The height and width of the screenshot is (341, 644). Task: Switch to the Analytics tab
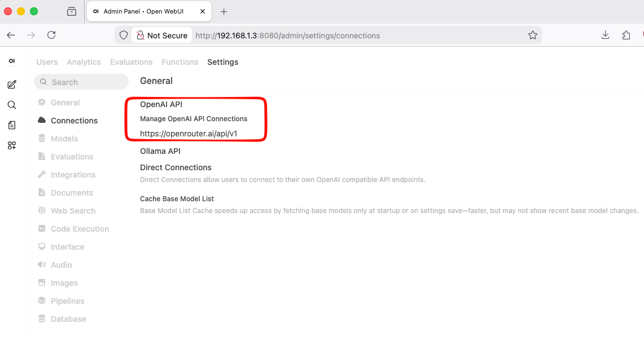click(84, 62)
